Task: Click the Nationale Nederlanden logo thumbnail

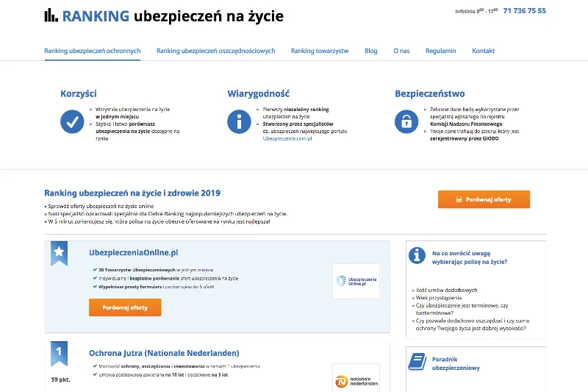Action: [356, 378]
